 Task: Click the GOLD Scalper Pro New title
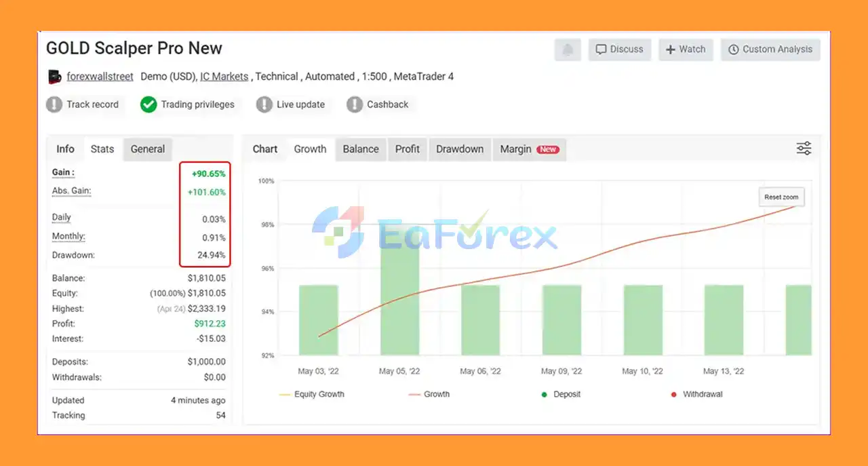[134, 49]
